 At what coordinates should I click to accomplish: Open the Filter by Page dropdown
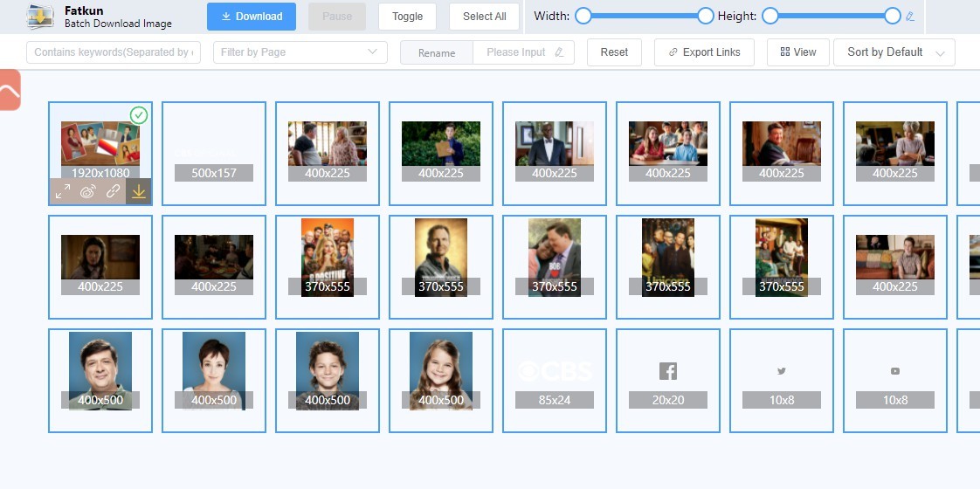click(x=300, y=52)
